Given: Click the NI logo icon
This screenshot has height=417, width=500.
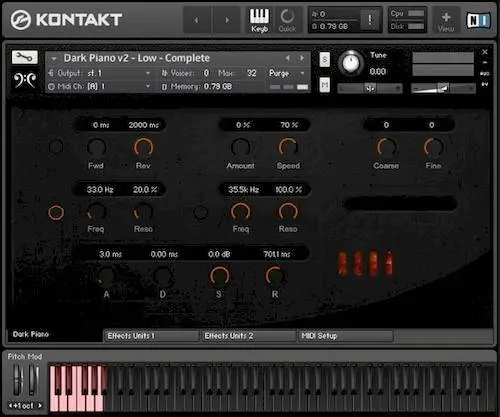Looking at the screenshot, I should coord(479,21).
